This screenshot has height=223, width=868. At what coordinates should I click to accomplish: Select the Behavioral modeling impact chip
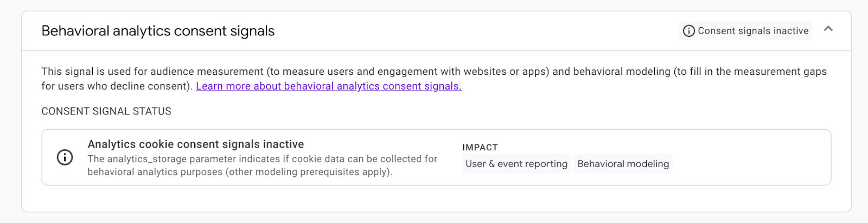point(623,164)
